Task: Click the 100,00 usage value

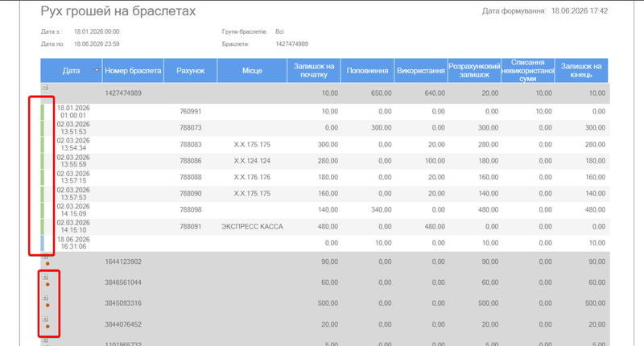Action: pos(435,161)
